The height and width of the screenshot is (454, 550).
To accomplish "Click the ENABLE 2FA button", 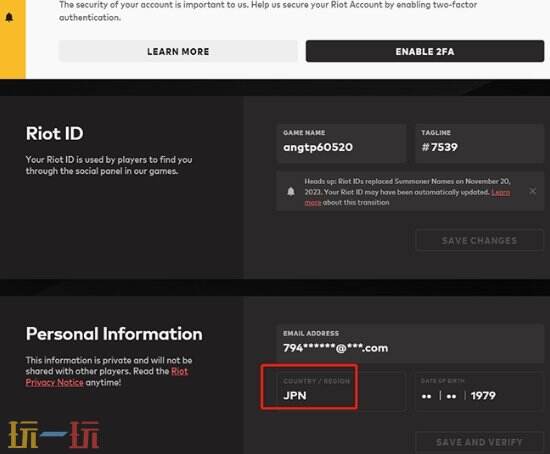I will (425, 51).
